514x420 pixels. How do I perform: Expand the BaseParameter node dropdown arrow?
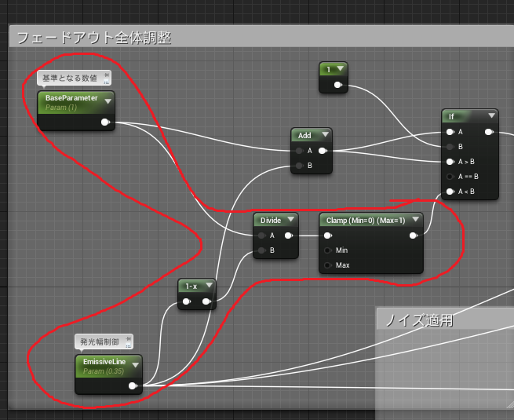pyautogui.click(x=108, y=101)
